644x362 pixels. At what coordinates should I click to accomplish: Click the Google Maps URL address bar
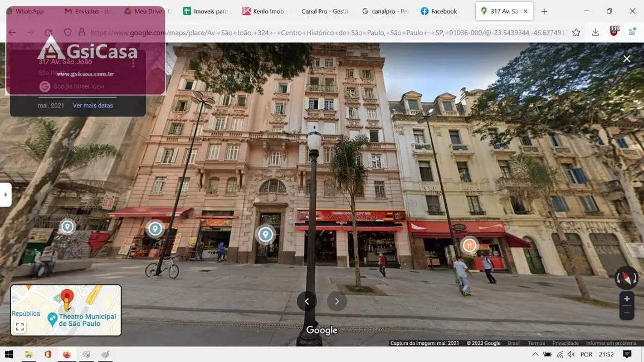pyautogui.click(x=329, y=32)
